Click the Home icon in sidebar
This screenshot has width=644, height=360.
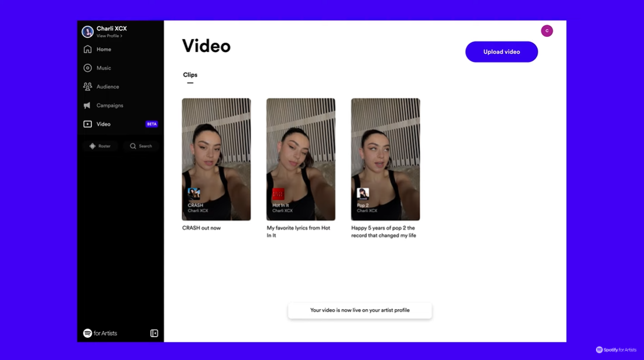click(x=88, y=50)
